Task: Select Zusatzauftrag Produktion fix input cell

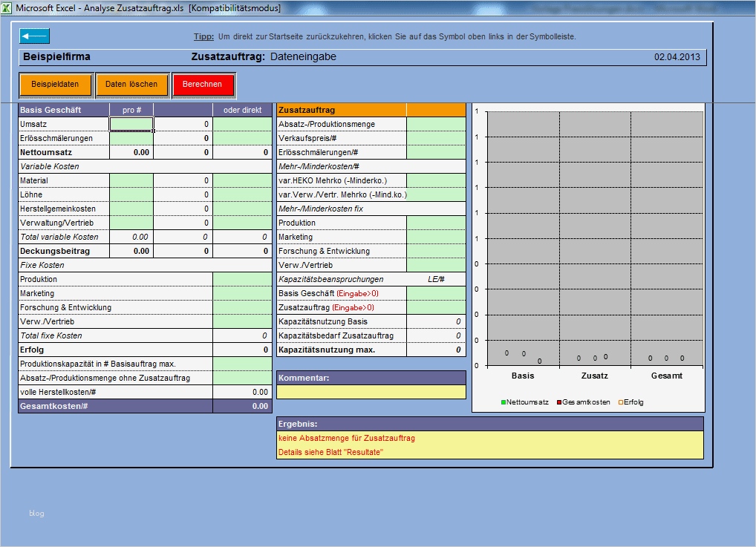Action: 437,223
